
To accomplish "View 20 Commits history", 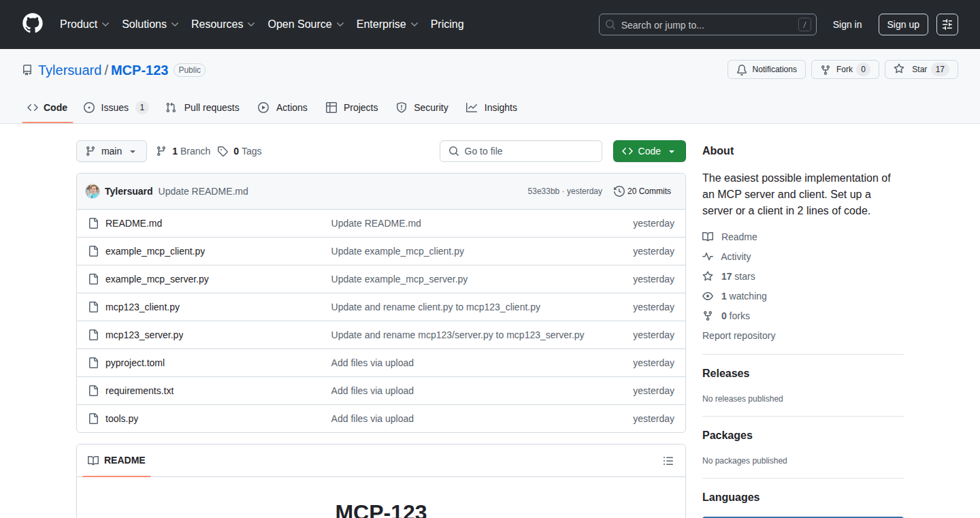I will pyautogui.click(x=642, y=191).
